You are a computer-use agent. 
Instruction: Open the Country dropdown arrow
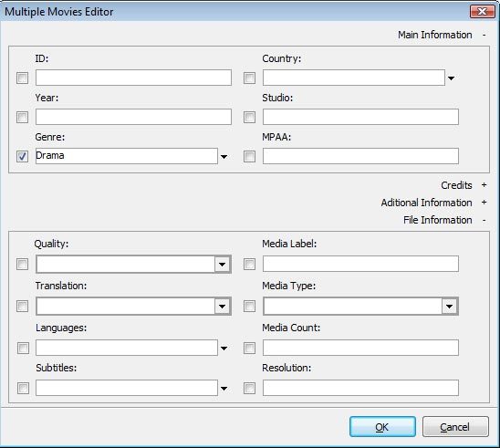tap(452, 78)
